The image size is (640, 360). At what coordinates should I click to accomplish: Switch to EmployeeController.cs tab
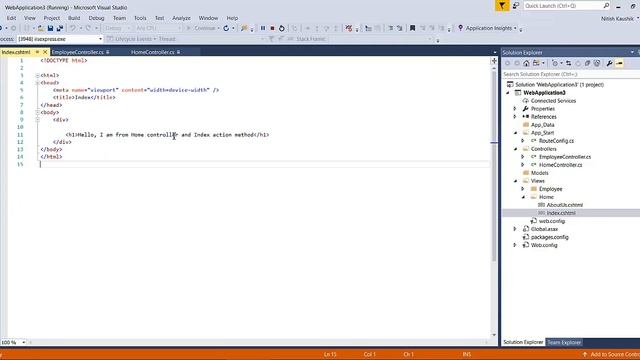(78, 52)
